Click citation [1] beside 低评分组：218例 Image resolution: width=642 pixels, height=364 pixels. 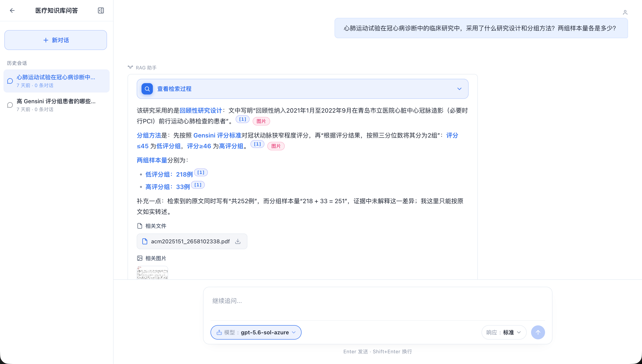click(x=201, y=172)
